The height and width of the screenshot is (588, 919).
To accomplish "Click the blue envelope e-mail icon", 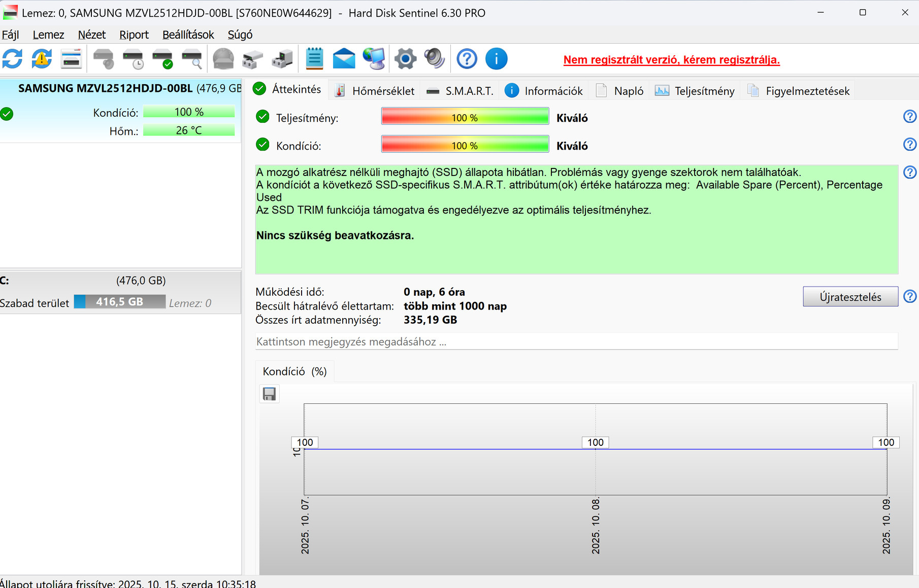I will tap(344, 59).
